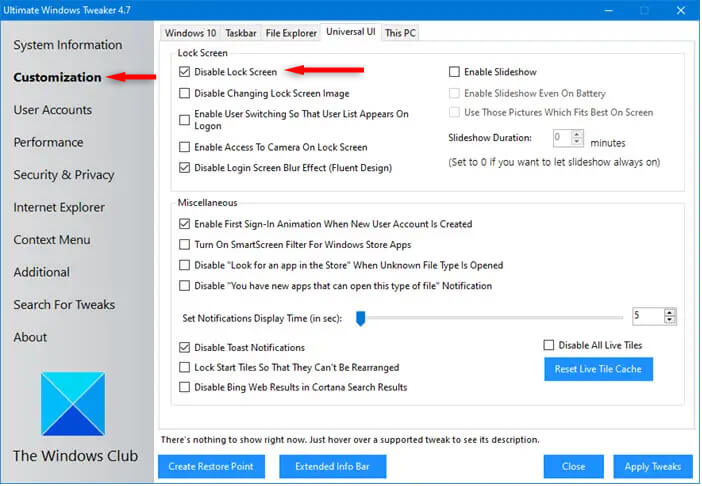The width and height of the screenshot is (702, 486).
Task: Click Apply Tweaks button
Action: click(653, 467)
